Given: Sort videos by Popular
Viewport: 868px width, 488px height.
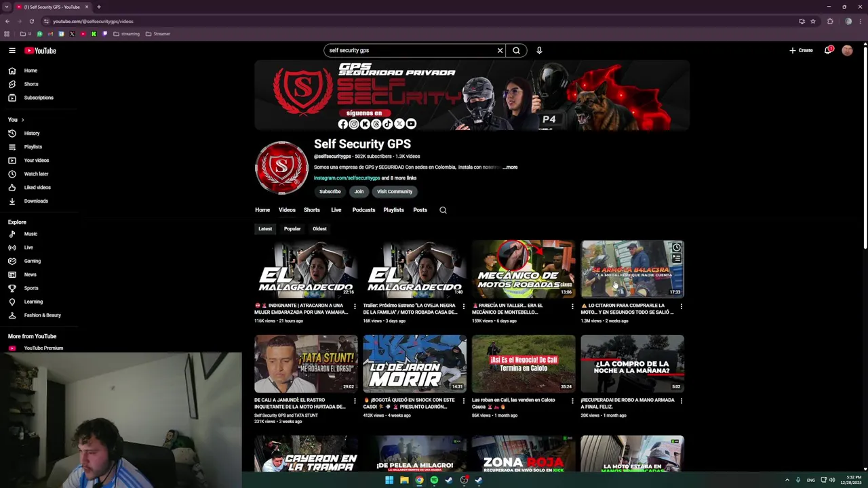Looking at the screenshot, I should point(292,229).
